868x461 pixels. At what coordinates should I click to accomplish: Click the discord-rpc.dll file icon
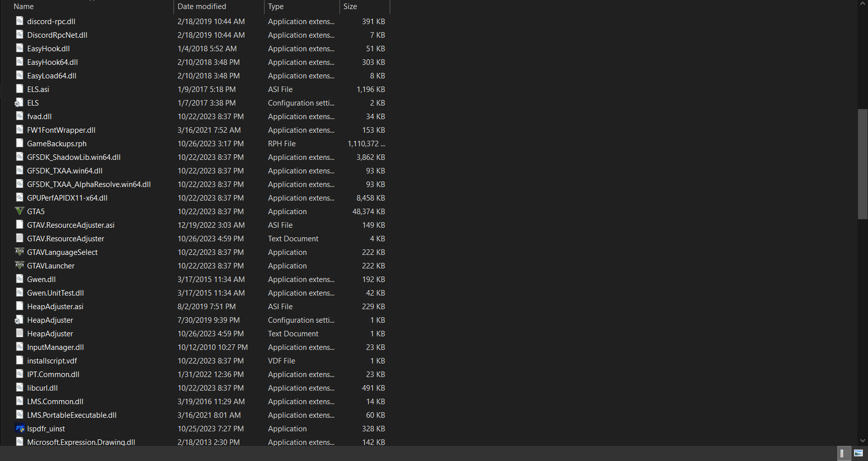[x=20, y=21]
